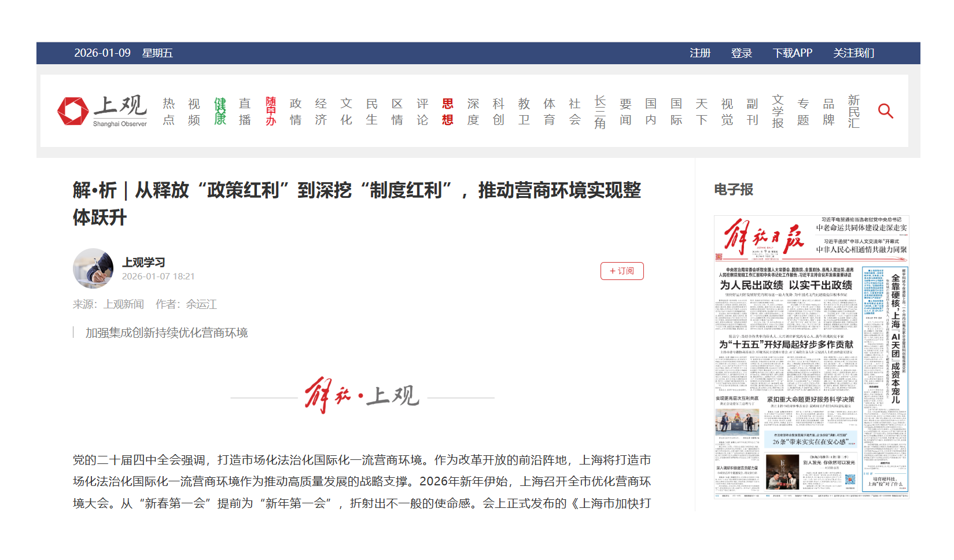
Task: Click 注册 in the top bar
Action: (699, 53)
